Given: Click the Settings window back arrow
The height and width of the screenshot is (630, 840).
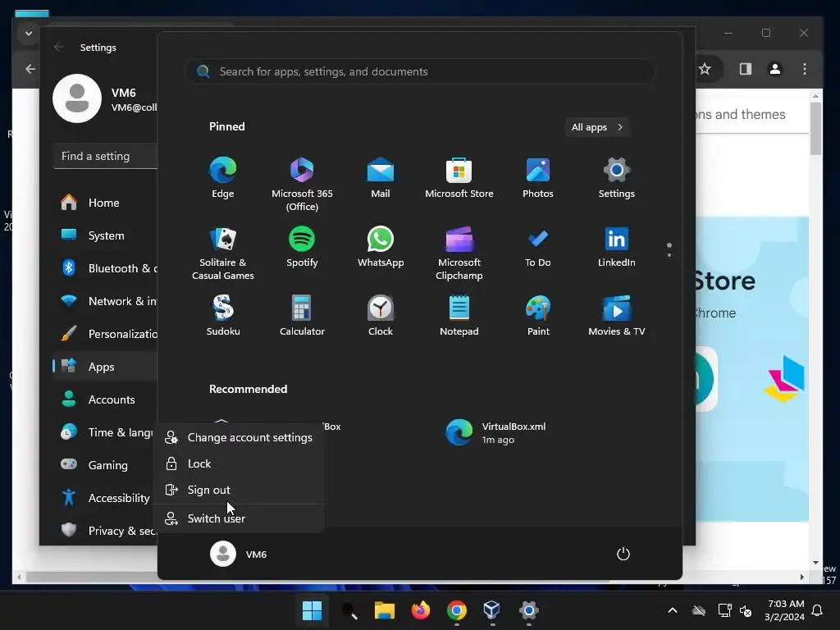Looking at the screenshot, I should click(59, 47).
